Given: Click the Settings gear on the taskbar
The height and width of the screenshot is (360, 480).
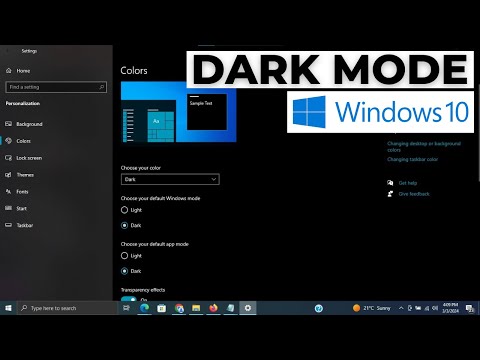Looking at the screenshot, I should point(248,308).
